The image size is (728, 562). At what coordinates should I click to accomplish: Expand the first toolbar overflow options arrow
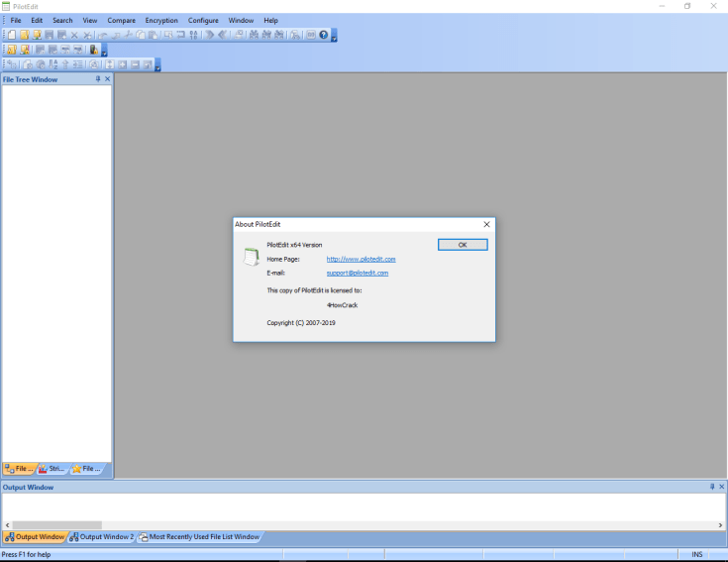point(334,36)
